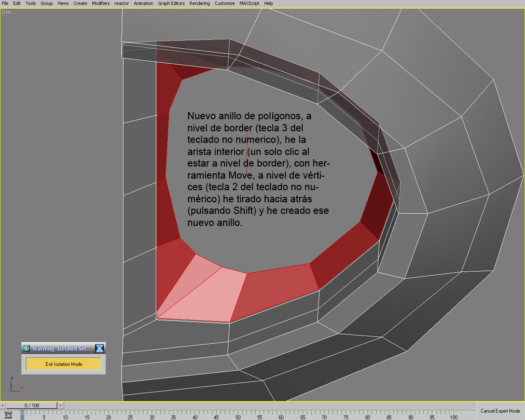Click Cancel Expert Mode button
This screenshot has width=525, height=420.
point(500,411)
